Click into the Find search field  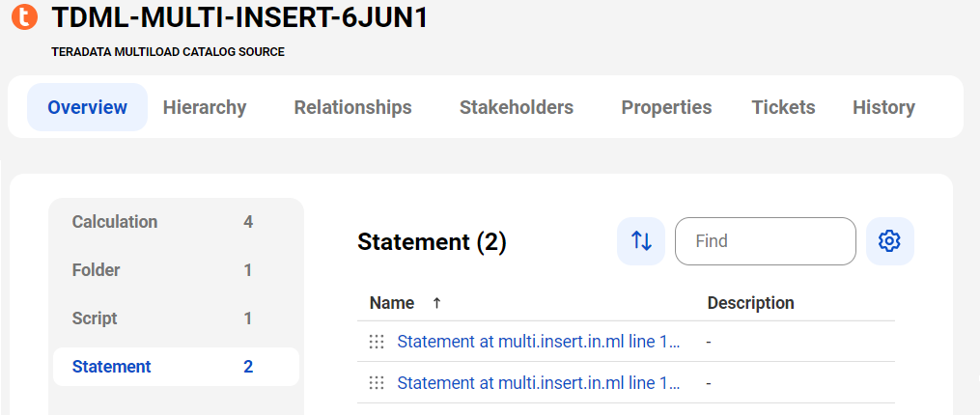[x=765, y=241]
